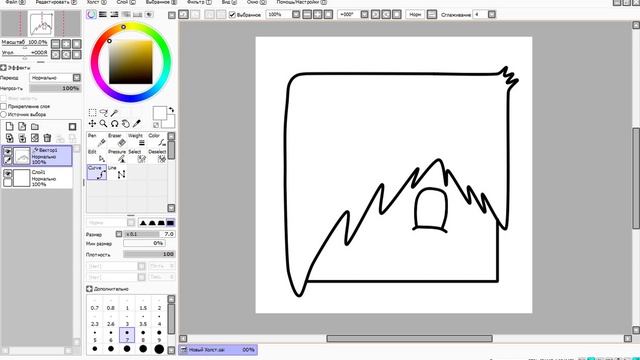640x360 pixels.
Task: Open the canvas zoom 100% dropdown
Action: 296,15
